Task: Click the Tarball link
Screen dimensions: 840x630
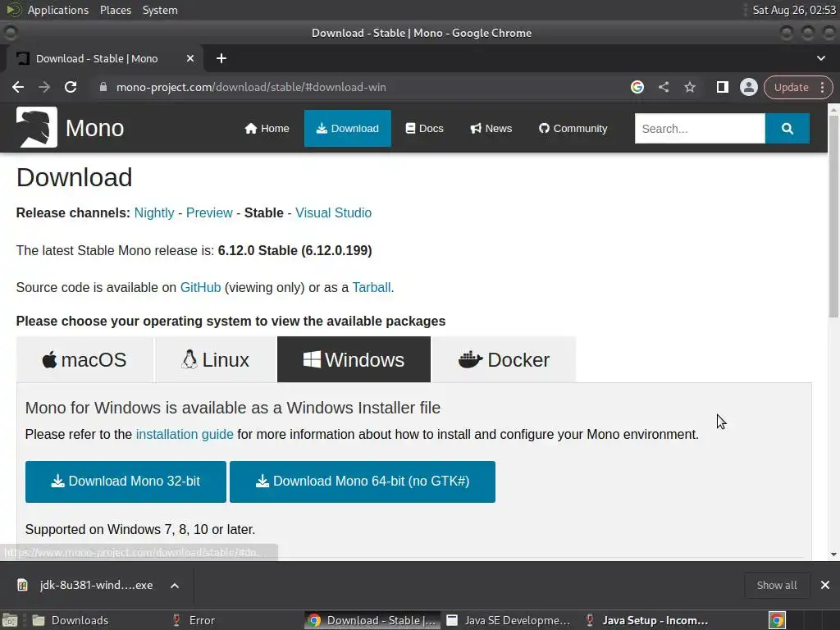Action: coord(372,287)
